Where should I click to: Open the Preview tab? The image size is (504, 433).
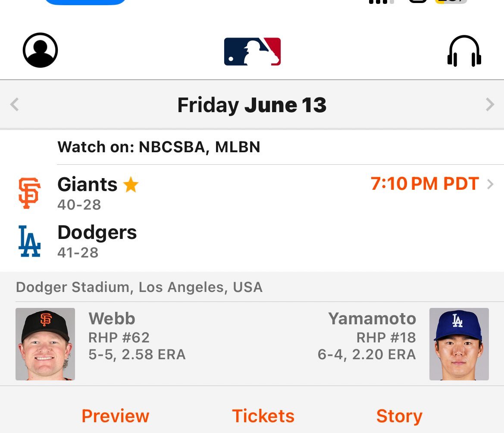[x=116, y=416]
